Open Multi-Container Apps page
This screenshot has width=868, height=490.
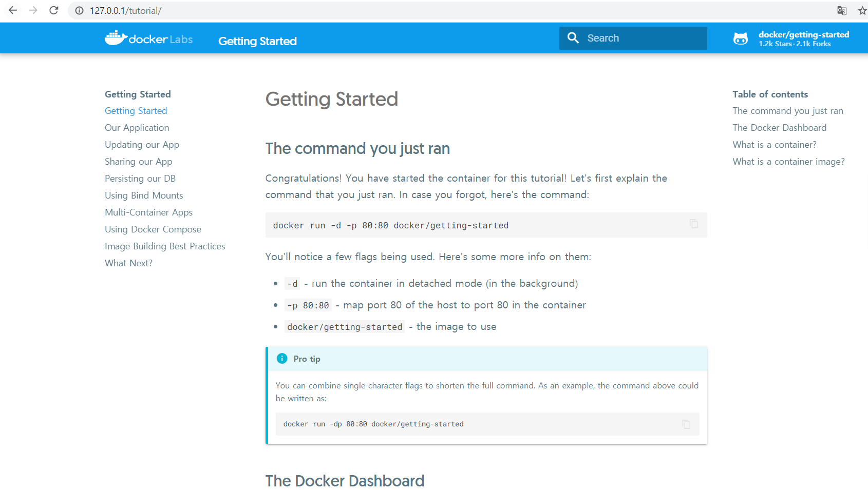(149, 212)
